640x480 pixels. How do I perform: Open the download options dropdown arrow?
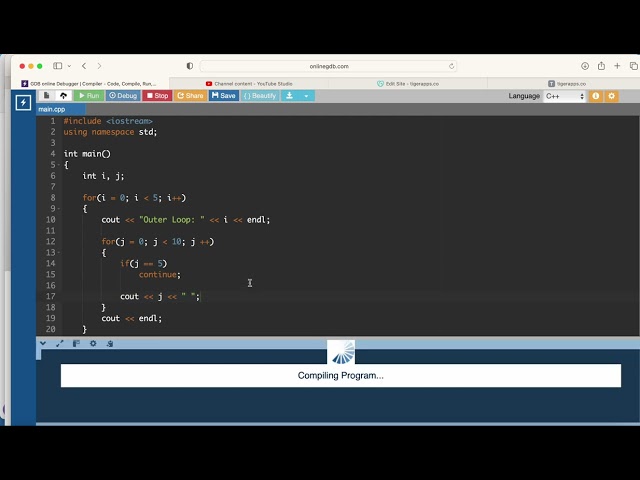(x=306, y=96)
